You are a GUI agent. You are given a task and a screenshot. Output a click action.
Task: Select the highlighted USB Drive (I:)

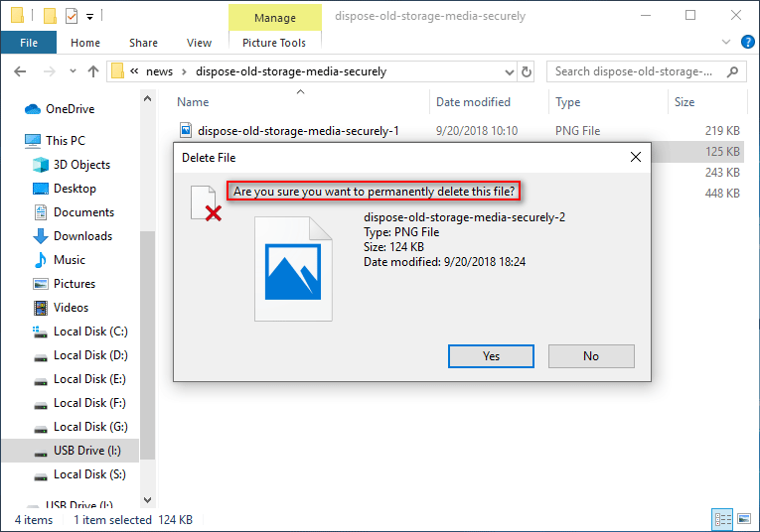(71, 451)
